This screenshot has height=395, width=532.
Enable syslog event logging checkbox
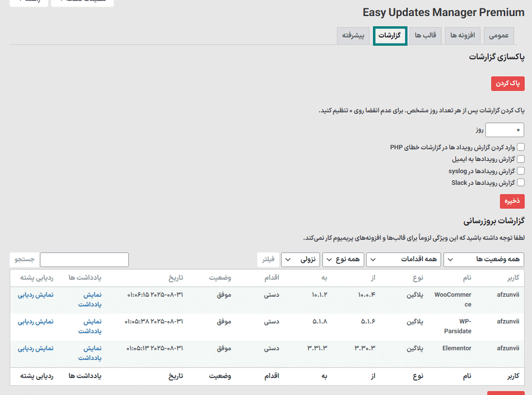point(521,171)
